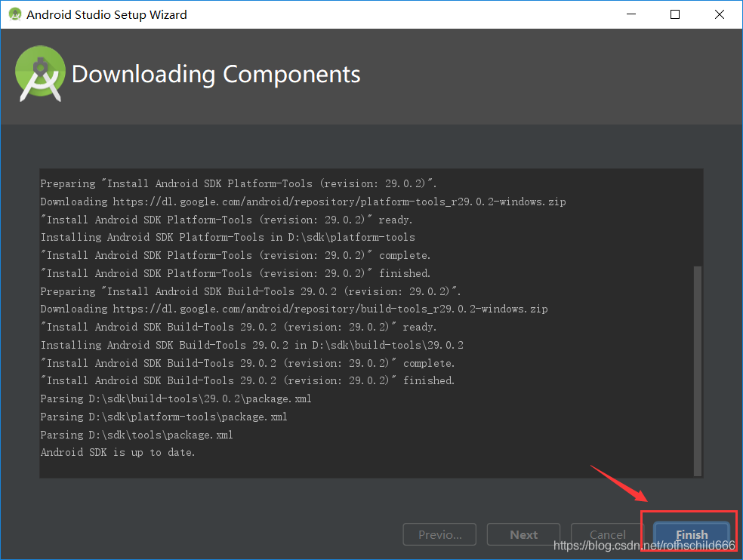Click the Platform-Tools 'ready.' log line
Image resolution: width=743 pixels, height=560 pixels.
227,220
